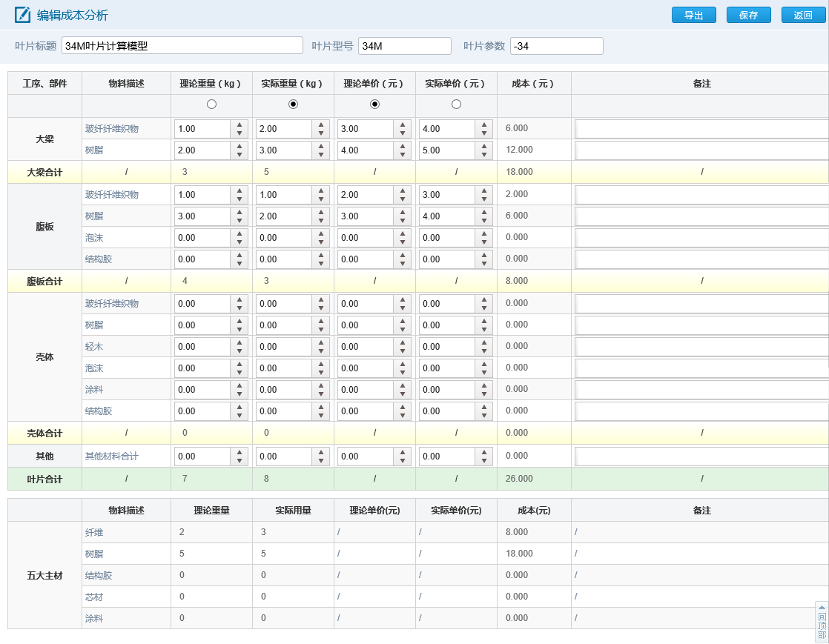Increase the 壳体 轻木 actual weight via up arrow

pos(321,343)
